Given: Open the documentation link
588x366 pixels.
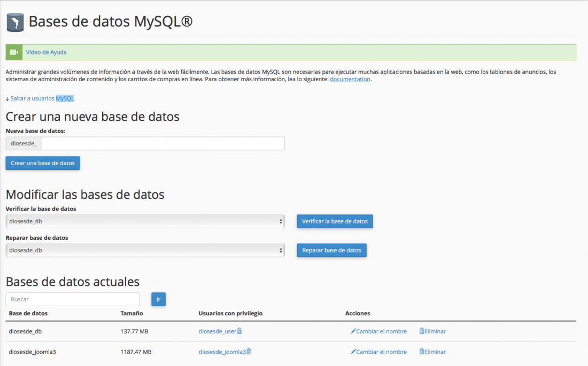Looking at the screenshot, I should pyautogui.click(x=350, y=79).
